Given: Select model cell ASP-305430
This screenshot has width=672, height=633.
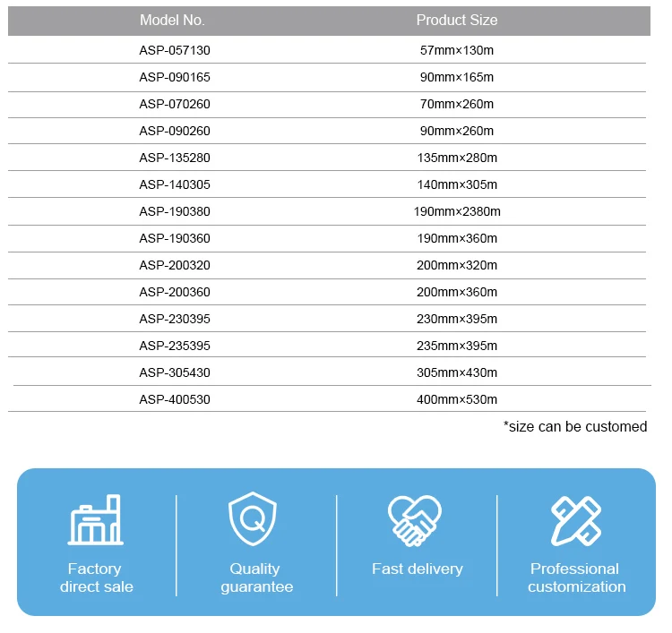Looking at the screenshot, I should (x=175, y=372).
